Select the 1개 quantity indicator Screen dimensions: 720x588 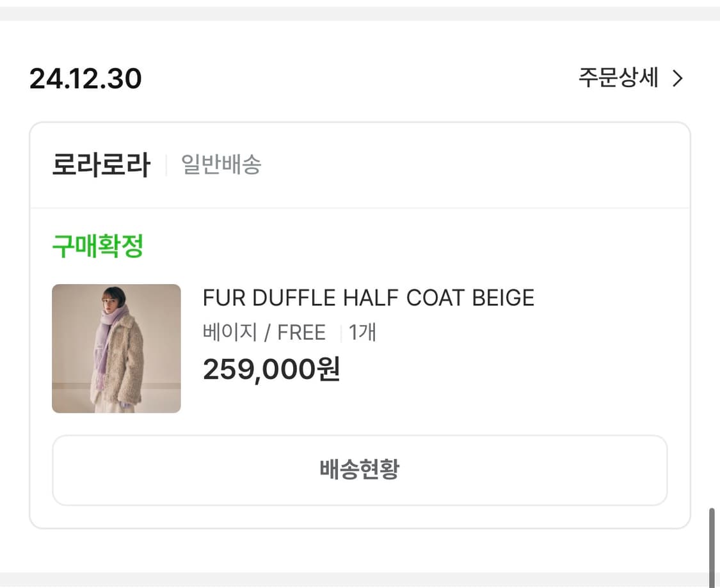click(363, 332)
